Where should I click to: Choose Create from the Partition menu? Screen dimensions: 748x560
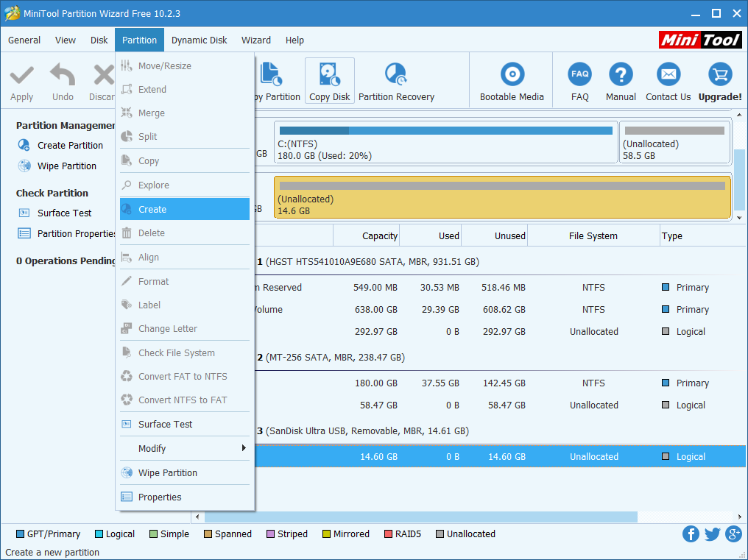pos(152,210)
